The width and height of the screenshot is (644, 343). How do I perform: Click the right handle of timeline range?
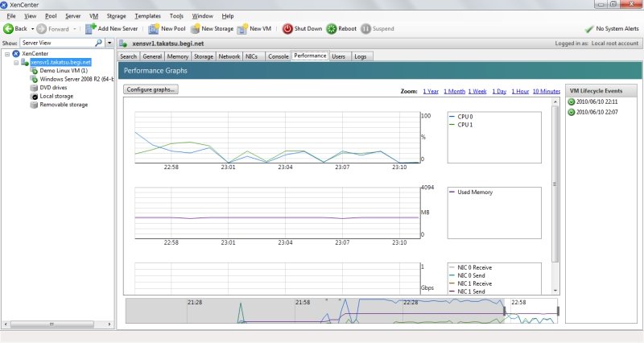click(x=558, y=311)
